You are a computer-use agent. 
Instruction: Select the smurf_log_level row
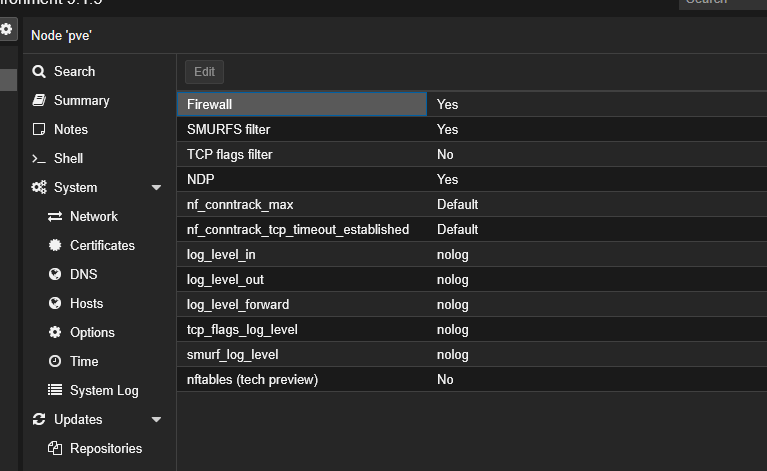472,354
